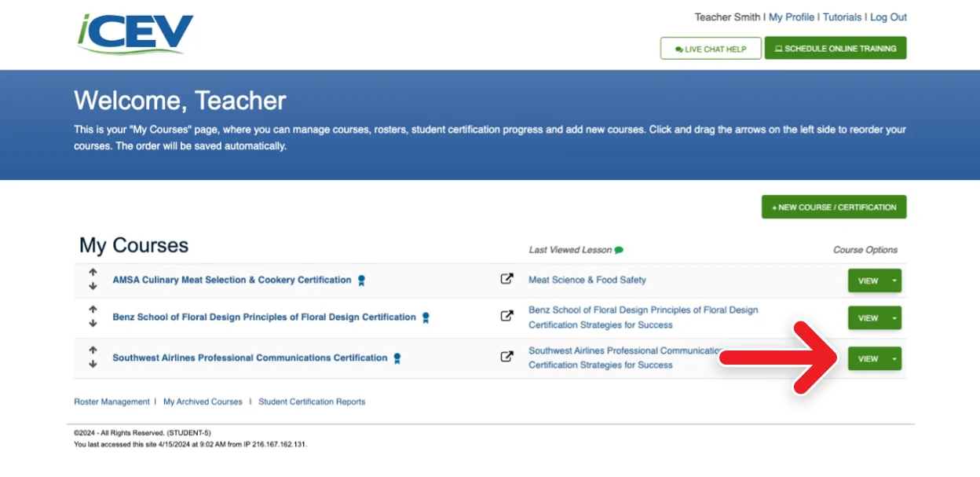Click the iCEV logo

point(135,34)
